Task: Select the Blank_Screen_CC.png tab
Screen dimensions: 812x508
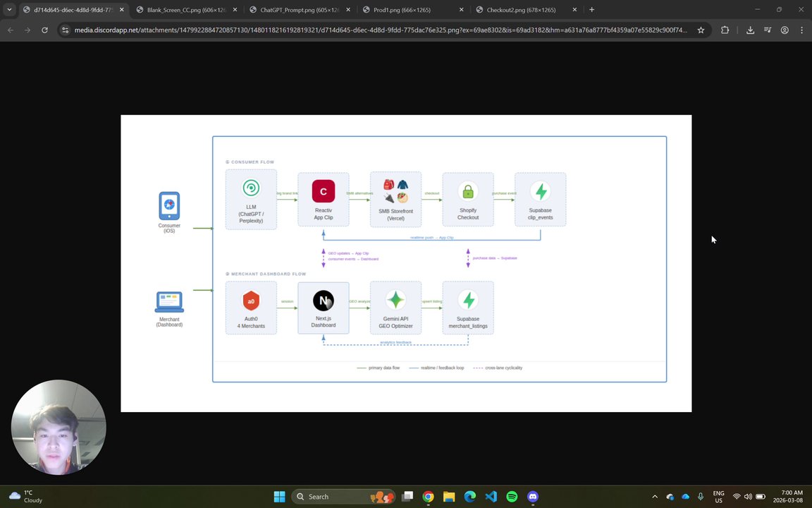Action: click(186, 10)
